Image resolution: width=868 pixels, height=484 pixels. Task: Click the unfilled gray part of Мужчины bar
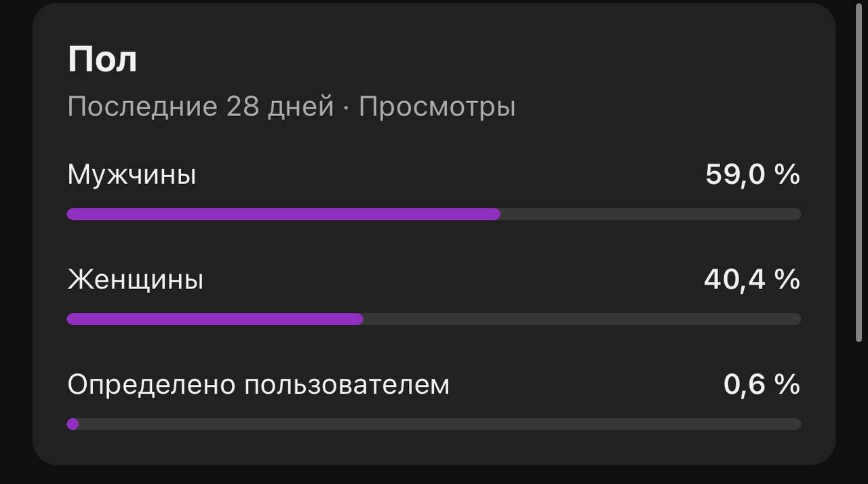[651, 215]
